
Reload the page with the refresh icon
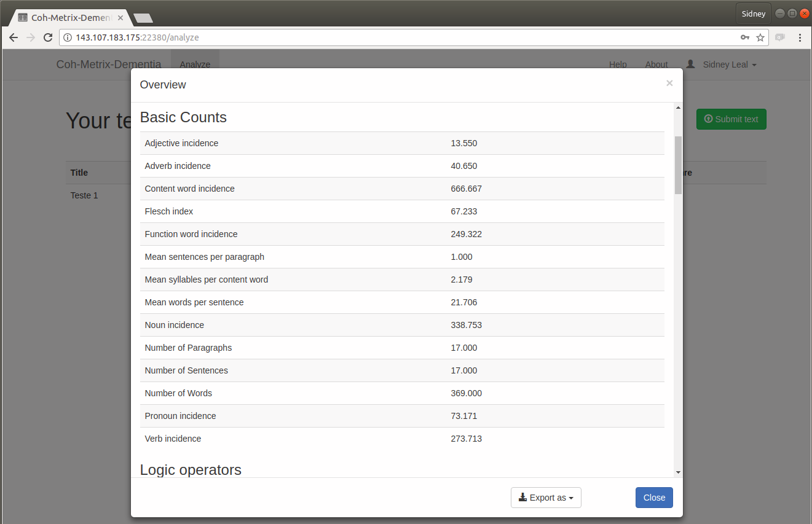pyautogui.click(x=48, y=37)
